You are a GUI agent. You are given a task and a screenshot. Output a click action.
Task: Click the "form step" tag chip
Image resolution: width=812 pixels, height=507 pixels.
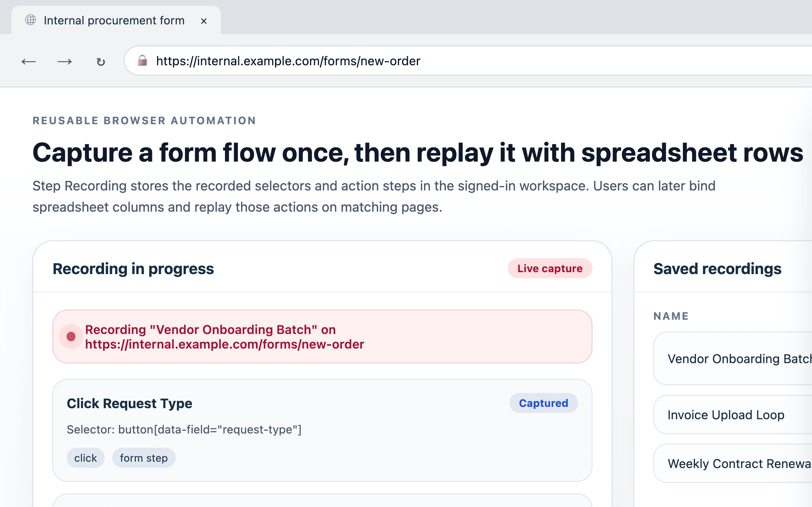point(144,458)
